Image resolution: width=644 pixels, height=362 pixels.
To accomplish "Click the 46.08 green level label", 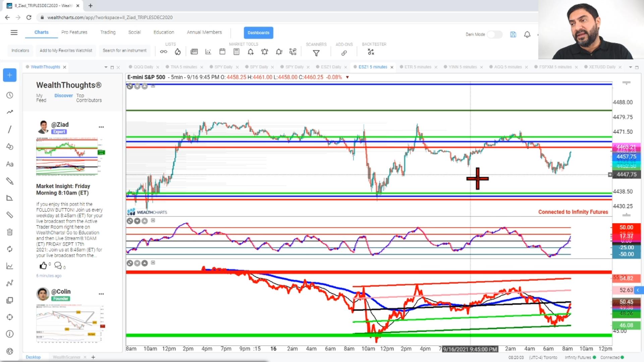I will 626,325.
